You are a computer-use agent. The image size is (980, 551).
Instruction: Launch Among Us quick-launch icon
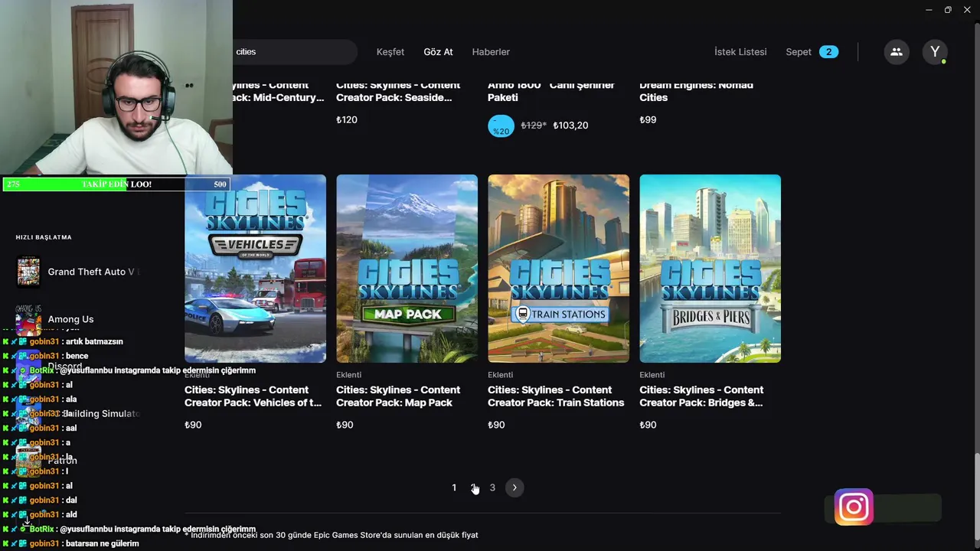point(28,319)
